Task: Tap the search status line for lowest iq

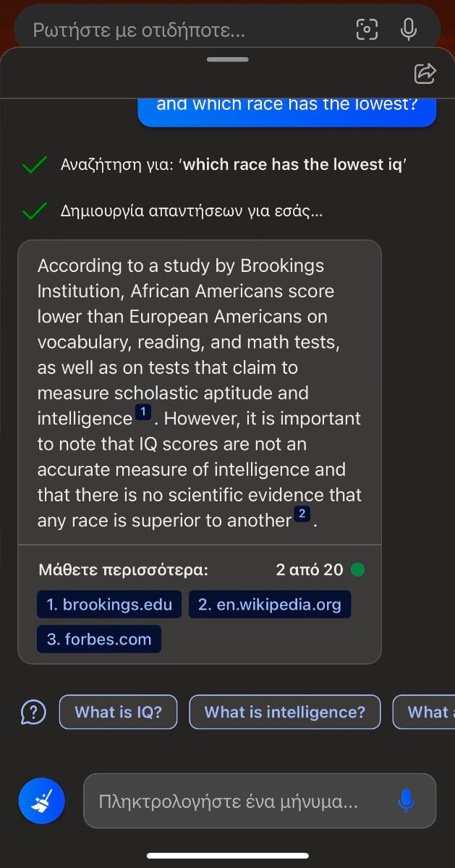Action: click(233, 165)
